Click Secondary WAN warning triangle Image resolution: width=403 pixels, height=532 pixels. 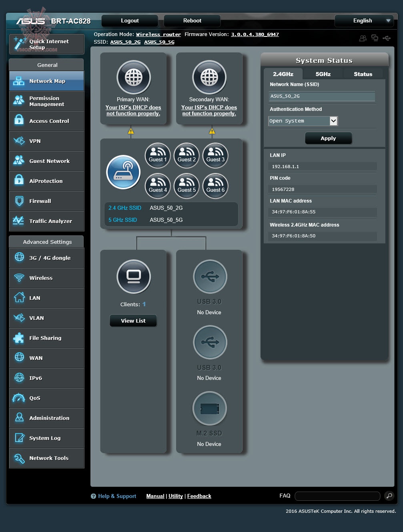point(212,131)
